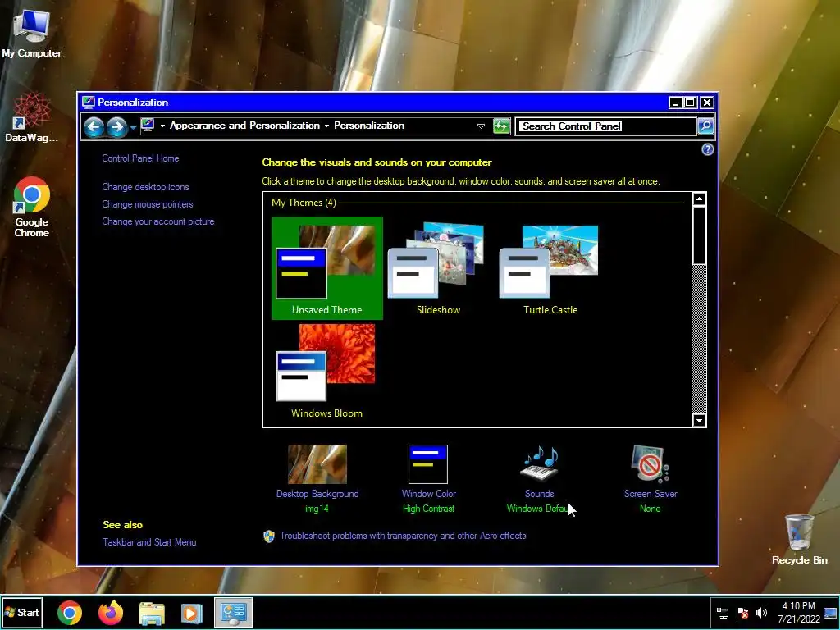
Task: Select the Personalization breadcrumb item
Action: [369, 126]
